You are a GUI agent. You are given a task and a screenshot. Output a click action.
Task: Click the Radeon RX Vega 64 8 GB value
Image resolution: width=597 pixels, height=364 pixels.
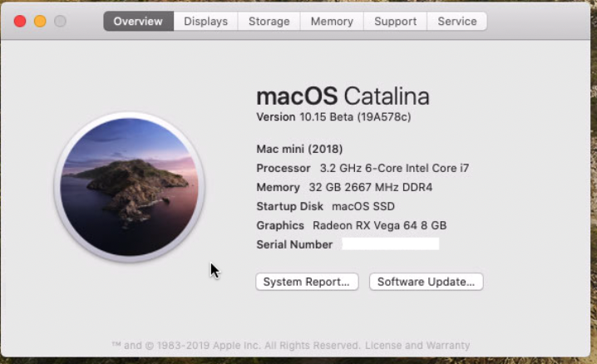point(380,225)
